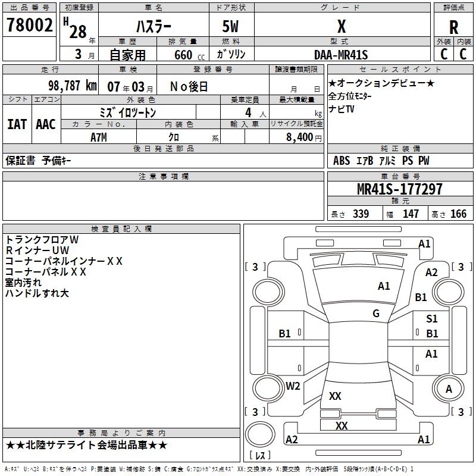
Task: Select the 事務局よりご案内 header
Action: 121,433
